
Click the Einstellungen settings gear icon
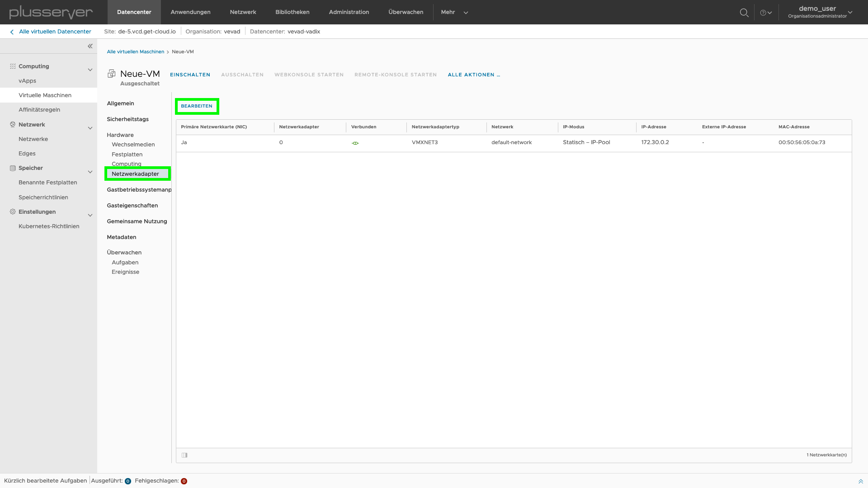pos(13,211)
